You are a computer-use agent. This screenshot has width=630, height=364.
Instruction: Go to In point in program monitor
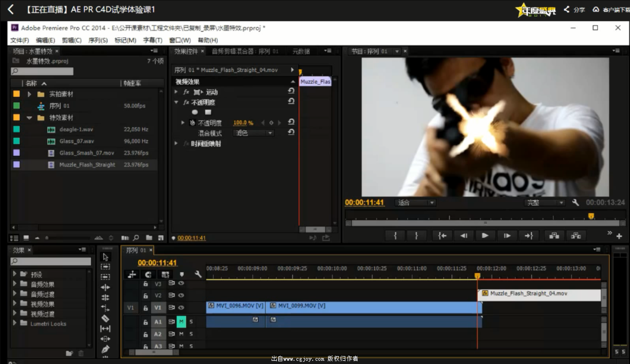(x=442, y=236)
